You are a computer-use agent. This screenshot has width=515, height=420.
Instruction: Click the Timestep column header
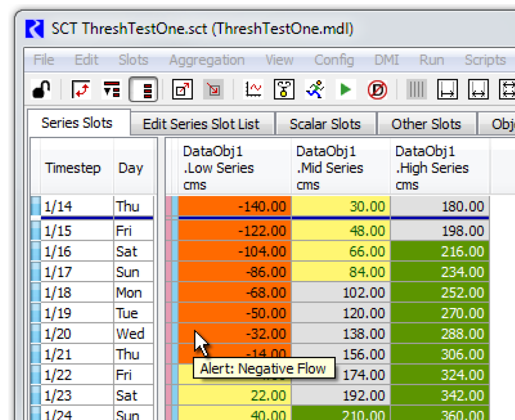coord(73,168)
